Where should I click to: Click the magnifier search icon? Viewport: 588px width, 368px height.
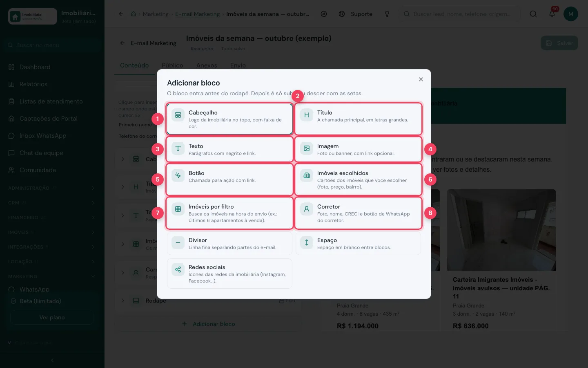pos(533,14)
